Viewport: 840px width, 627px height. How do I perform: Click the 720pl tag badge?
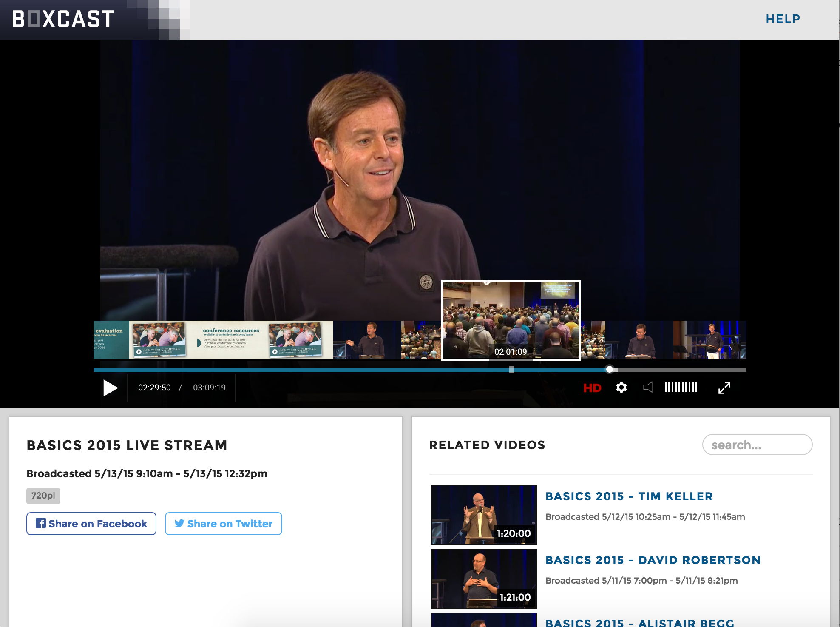43,496
